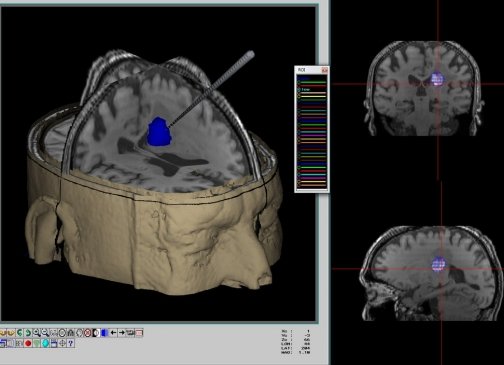Click the zoom in magnifier icon

tap(36, 333)
